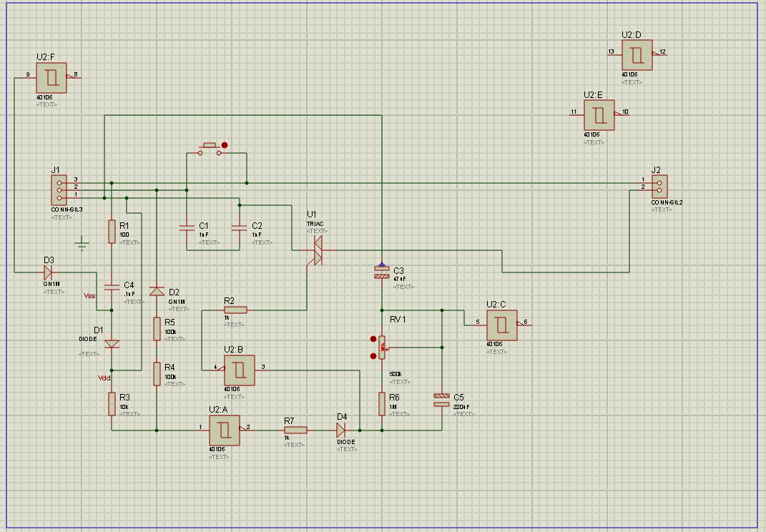Click RV1 upper red adjust dot

pyautogui.click(x=373, y=339)
